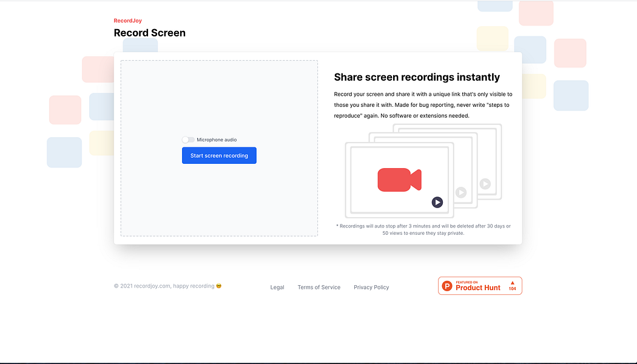Image resolution: width=637 pixels, height=364 pixels.
Task: Click the 'Microphone audio' label
Action: (217, 140)
